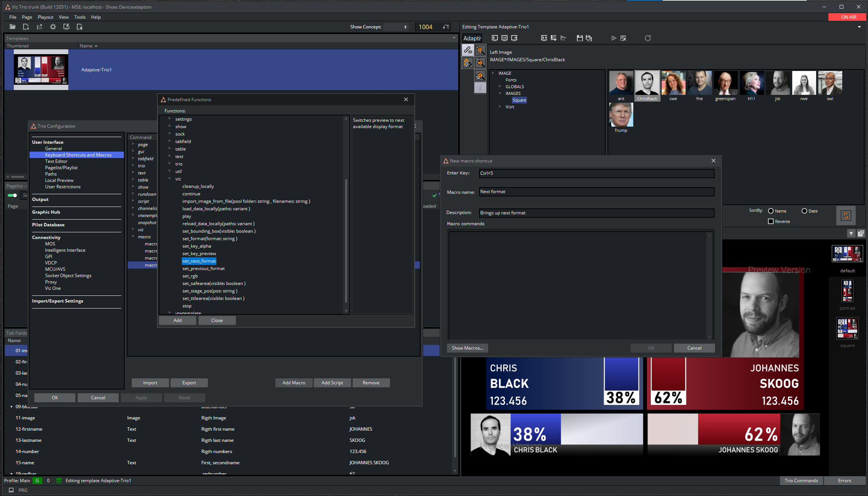This screenshot has width=868, height=496.
Task: Click the folder search magnifier icon
Action: 480,50
